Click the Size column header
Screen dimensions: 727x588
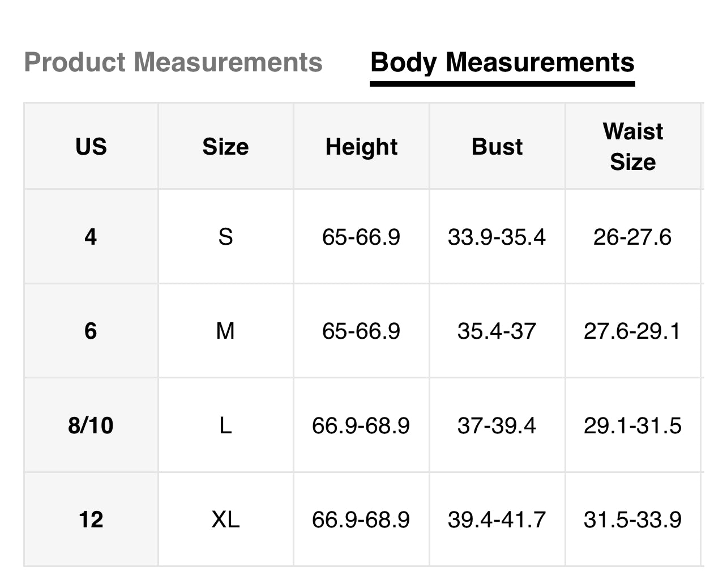225,147
